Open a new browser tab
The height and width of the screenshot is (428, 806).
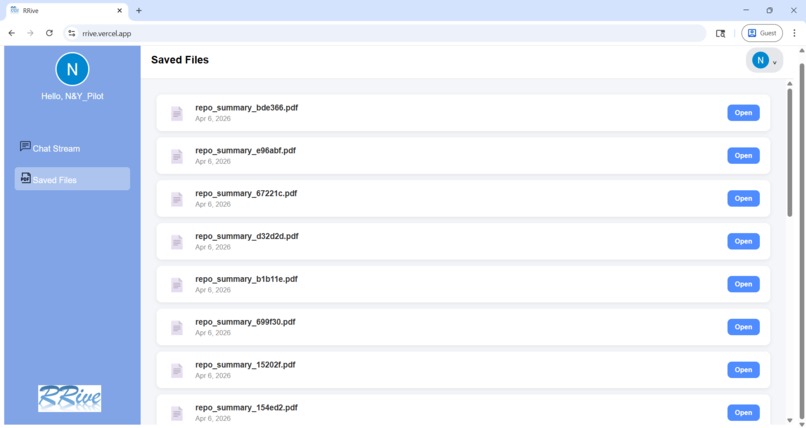(x=139, y=10)
